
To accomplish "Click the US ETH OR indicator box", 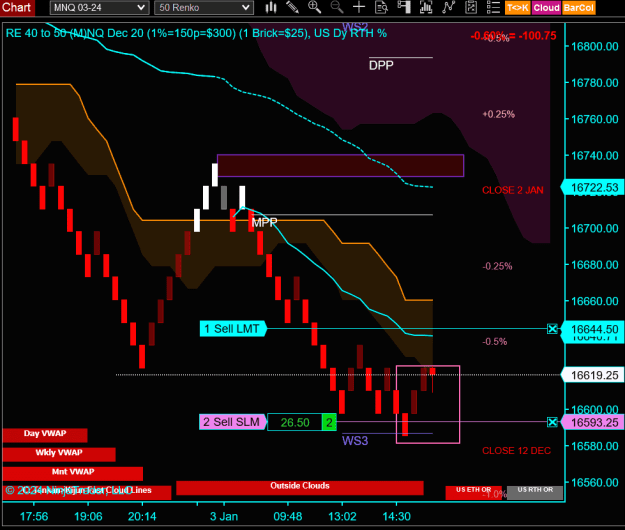I will [x=473, y=492].
